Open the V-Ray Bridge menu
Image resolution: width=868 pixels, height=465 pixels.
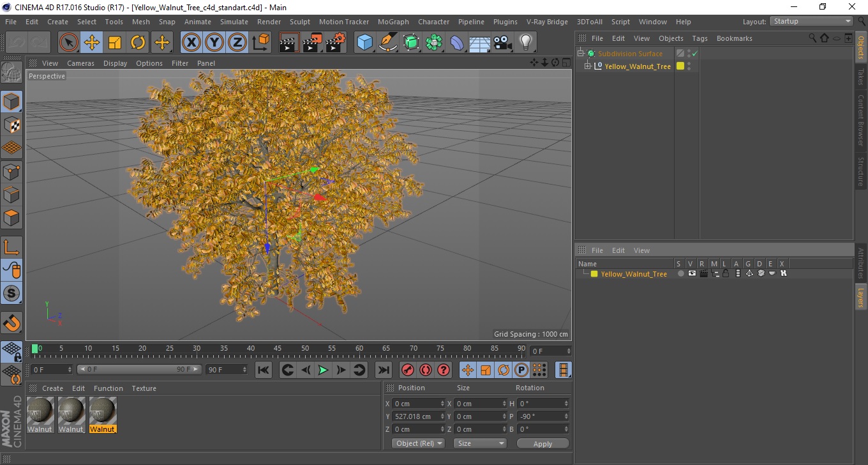[547, 22]
